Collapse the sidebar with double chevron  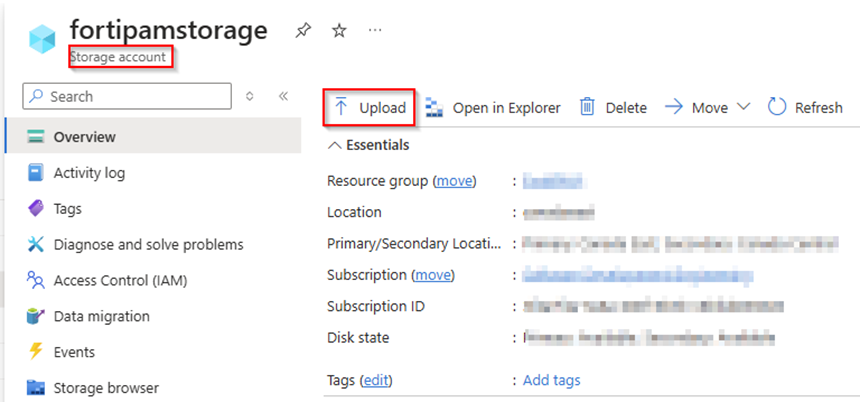pyautogui.click(x=284, y=97)
